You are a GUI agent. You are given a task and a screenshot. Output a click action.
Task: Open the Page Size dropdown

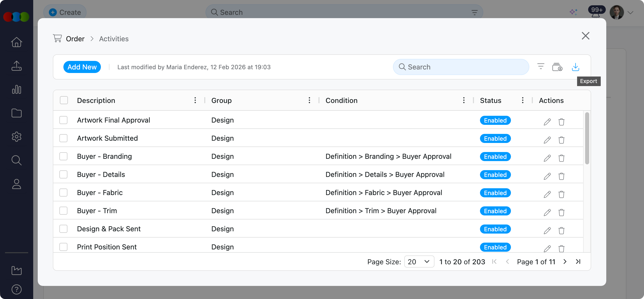(x=419, y=262)
